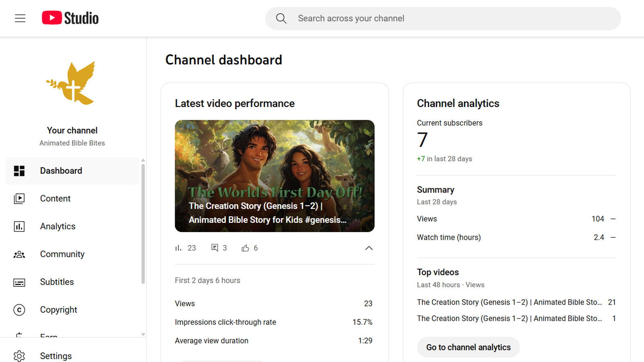Click the Community people icon
The image size is (644, 362).
[x=19, y=254]
